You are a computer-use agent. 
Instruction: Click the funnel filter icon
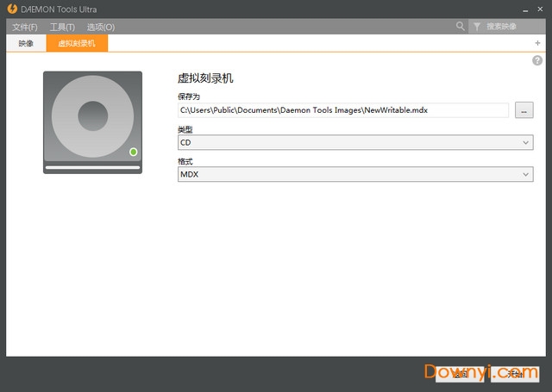(477, 27)
